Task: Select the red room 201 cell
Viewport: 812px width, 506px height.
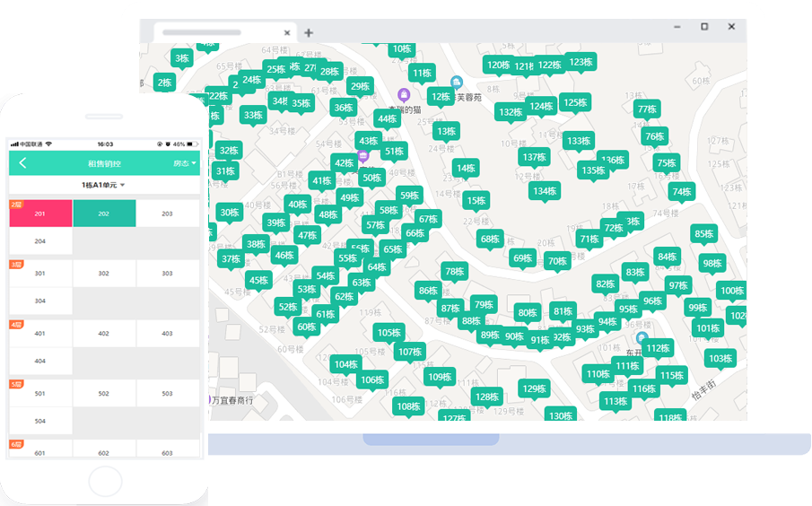Action: tap(40, 214)
